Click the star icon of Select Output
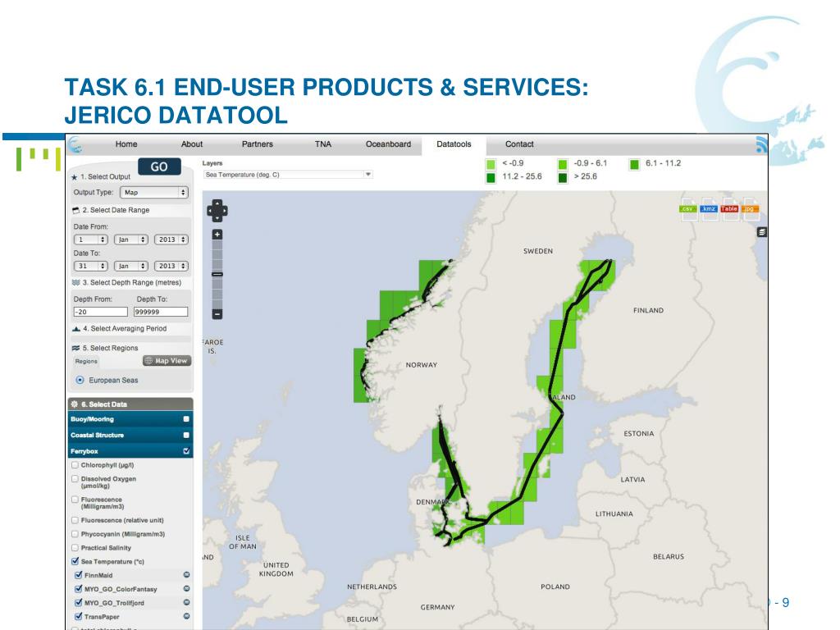The width and height of the screenshot is (840, 630). (75, 177)
